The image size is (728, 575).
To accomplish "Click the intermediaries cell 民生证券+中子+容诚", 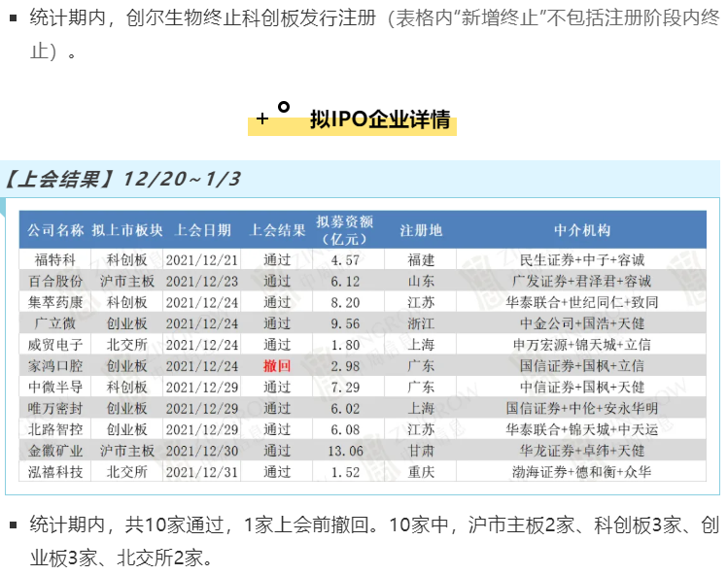I will coord(582,260).
